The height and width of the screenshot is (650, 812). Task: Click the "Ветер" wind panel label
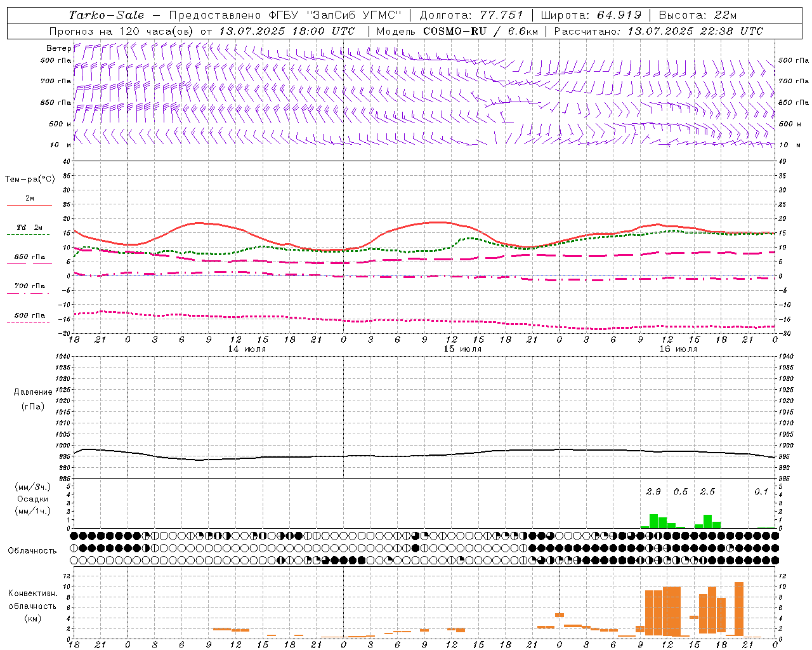59,48
